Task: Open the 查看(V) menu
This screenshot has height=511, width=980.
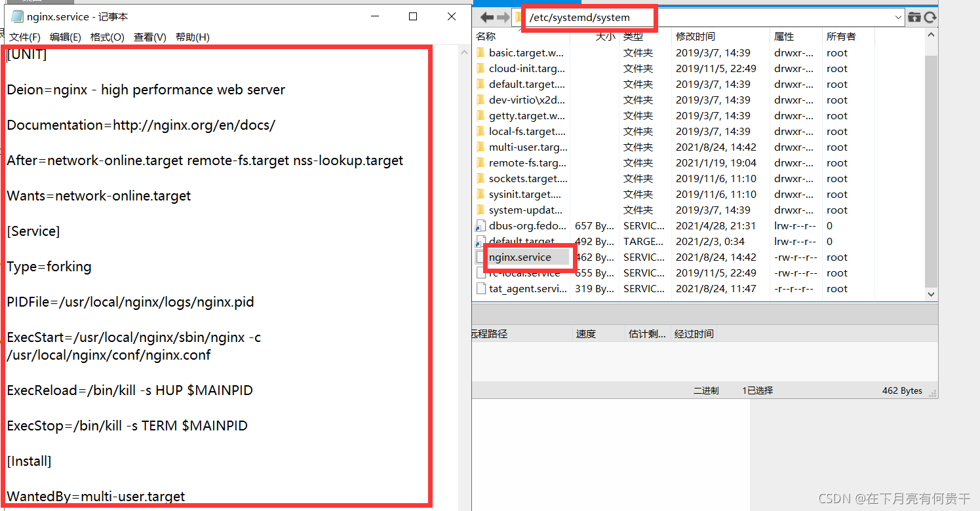Action: (149, 37)
